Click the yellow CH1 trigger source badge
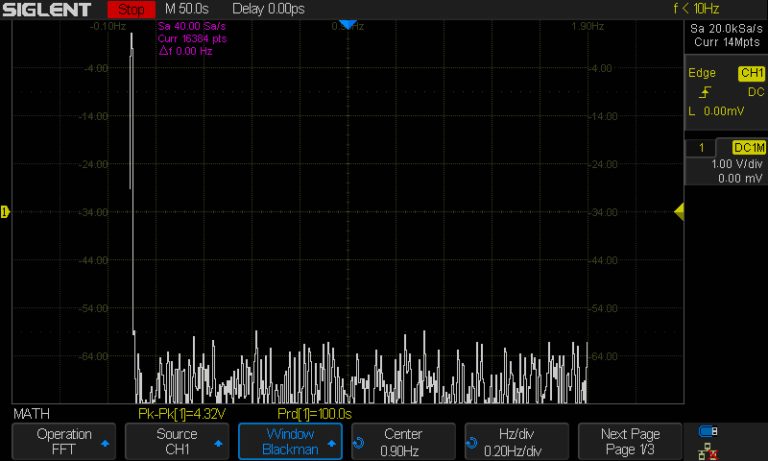This screenshot has height=461, width=768. tap(750, 73)
